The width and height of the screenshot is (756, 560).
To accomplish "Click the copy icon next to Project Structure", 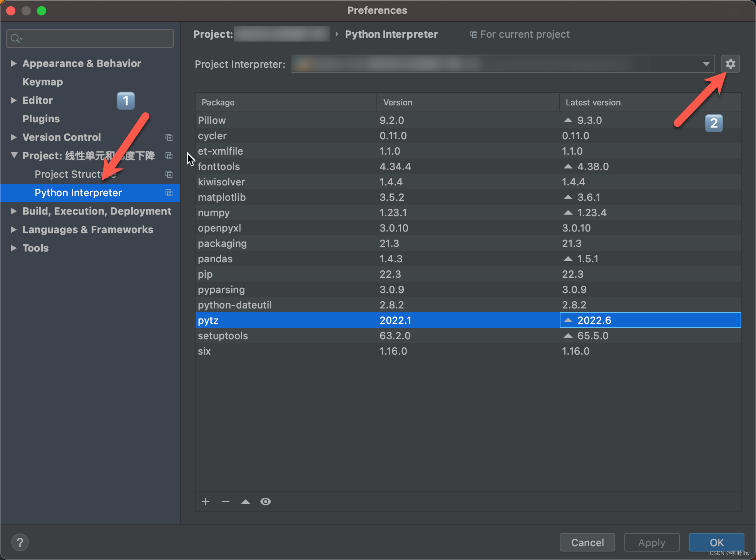I will [x=169, y=174].
